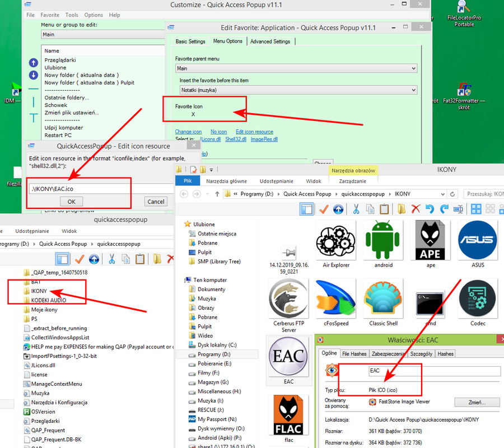This screenshot has width=504, height=448.
Task: Click the icon resource path input field
Action: [101, 189]
